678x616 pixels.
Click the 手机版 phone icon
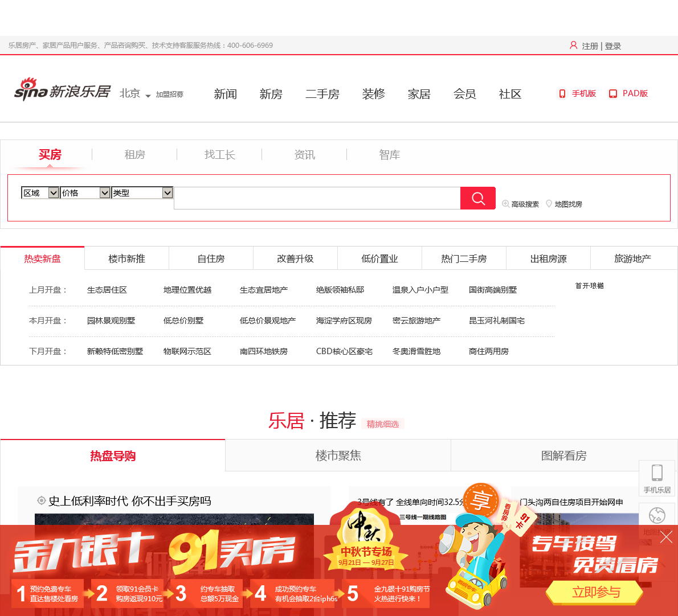[x=562, y=94]
